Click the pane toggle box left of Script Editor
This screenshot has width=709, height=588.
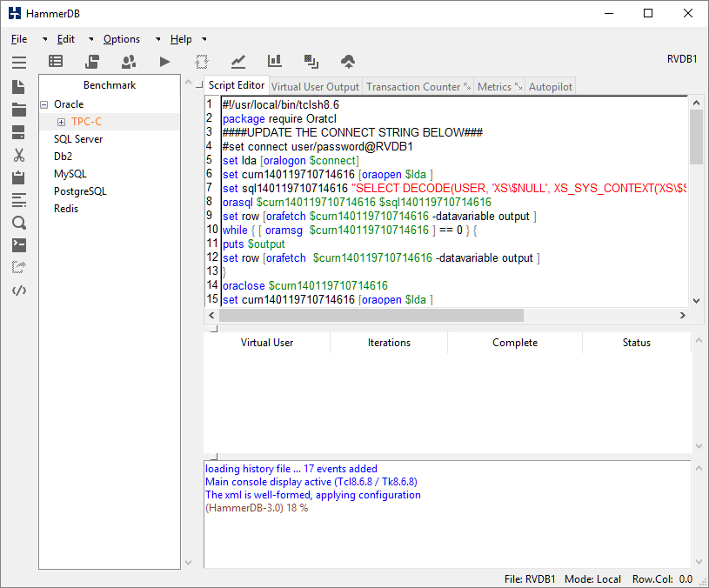pyautogui.click(x=199, y=84)
